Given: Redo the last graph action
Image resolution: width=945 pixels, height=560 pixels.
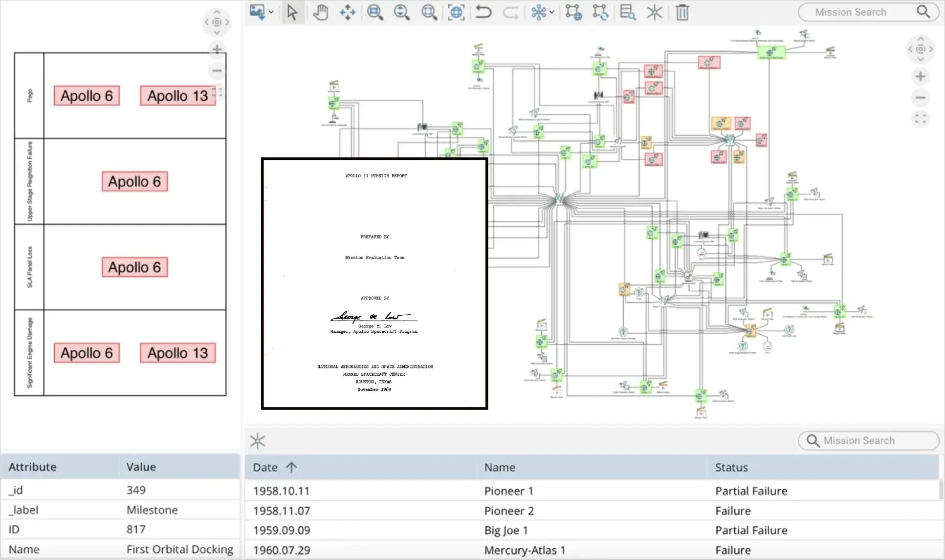Looking at the screenshot, I should (510, 12).
